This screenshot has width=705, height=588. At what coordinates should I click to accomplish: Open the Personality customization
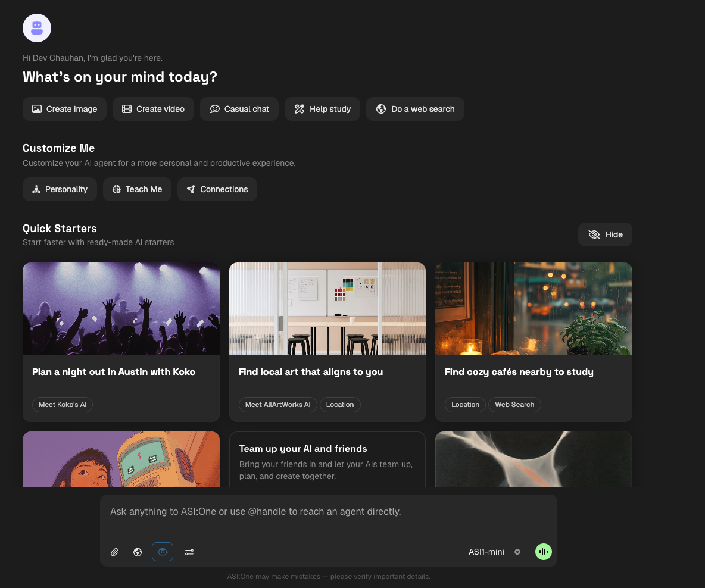point(60,189)
